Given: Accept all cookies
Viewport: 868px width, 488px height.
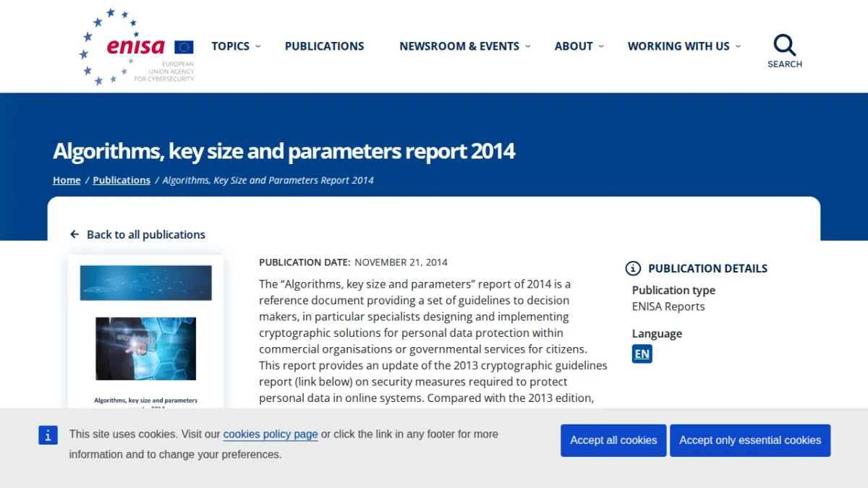Looking at the screenshot, I should click(613, 440).
